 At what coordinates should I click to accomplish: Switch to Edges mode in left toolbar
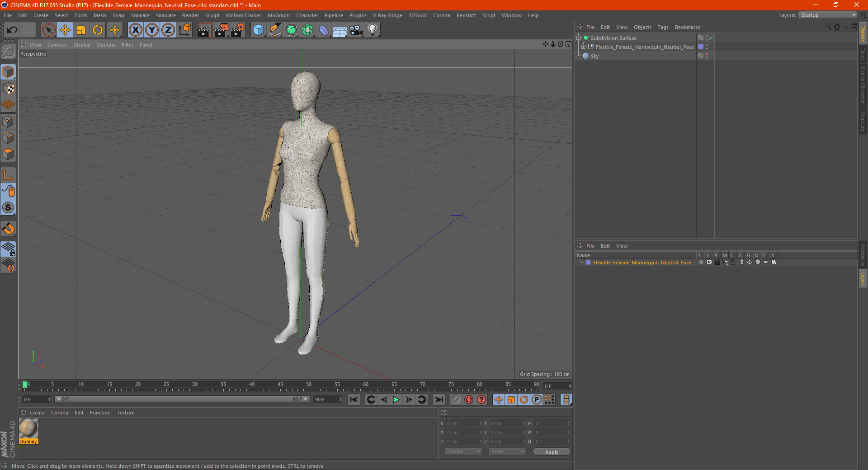pos(8,138)
